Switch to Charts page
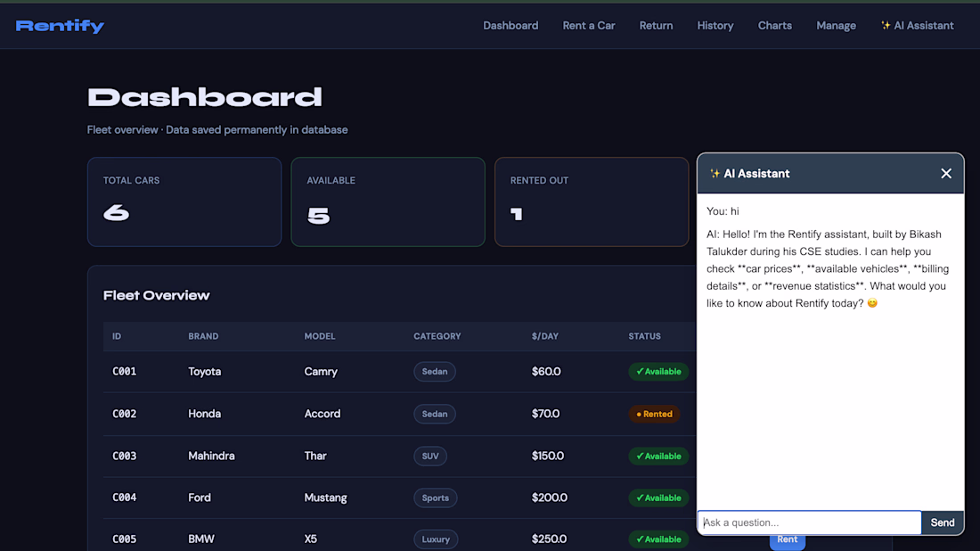The height and width of the screenshot is (551, 980). tap(775, 26)
